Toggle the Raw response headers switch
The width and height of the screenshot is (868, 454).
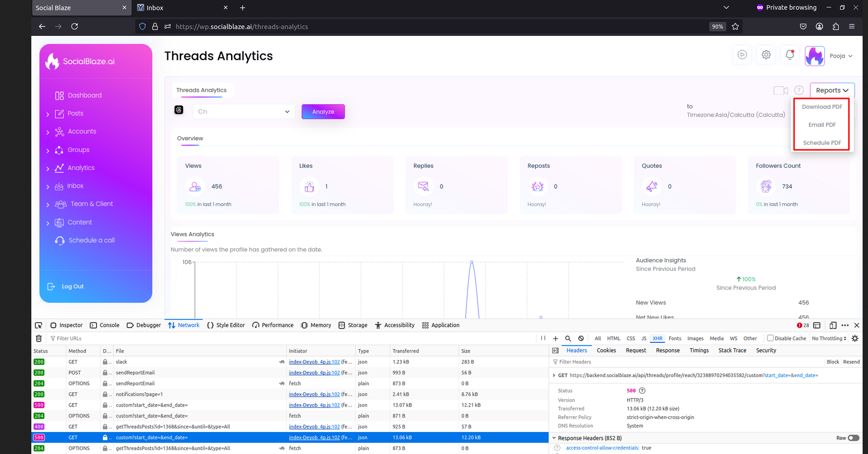click(853, 438)
